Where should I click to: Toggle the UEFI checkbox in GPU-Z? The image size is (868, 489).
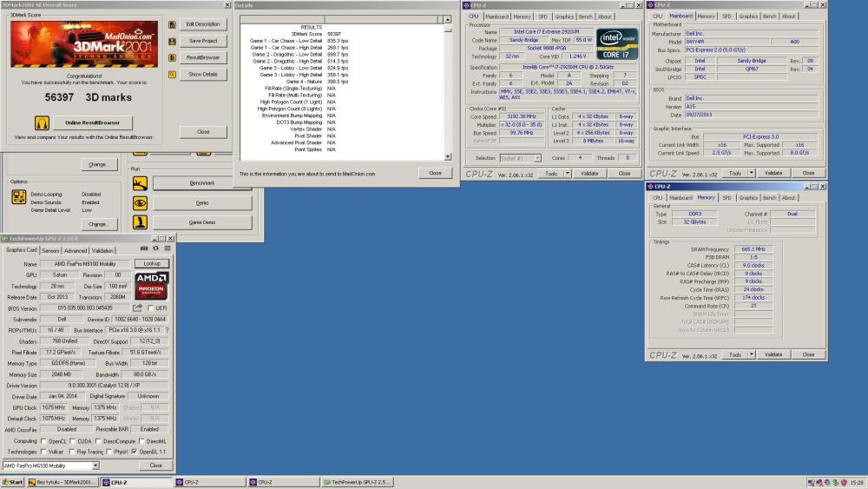click(x=150, y=308)
